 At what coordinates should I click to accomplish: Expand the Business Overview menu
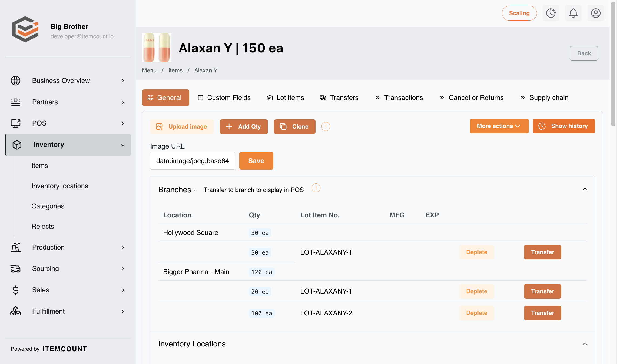point(123,80)
